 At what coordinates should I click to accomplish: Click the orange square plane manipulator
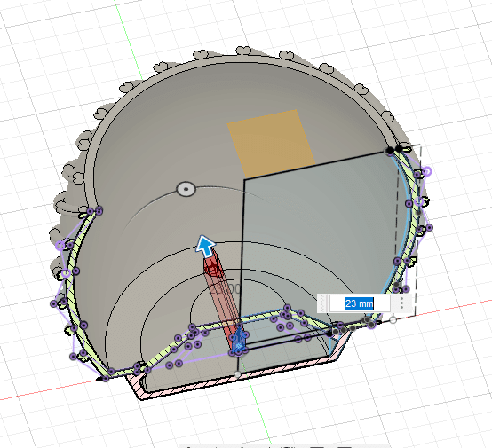271,144
